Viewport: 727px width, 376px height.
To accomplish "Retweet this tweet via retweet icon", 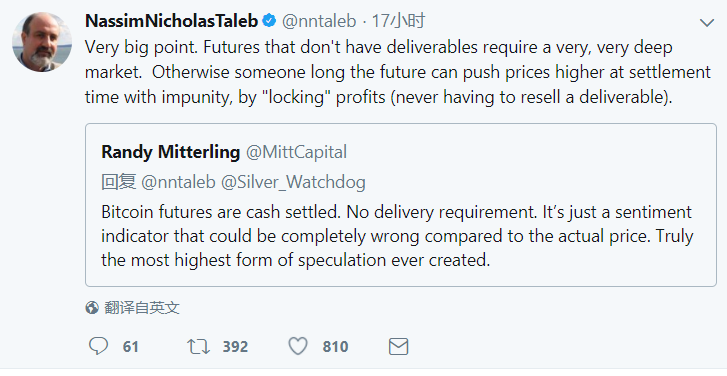I will coord(198,346).
